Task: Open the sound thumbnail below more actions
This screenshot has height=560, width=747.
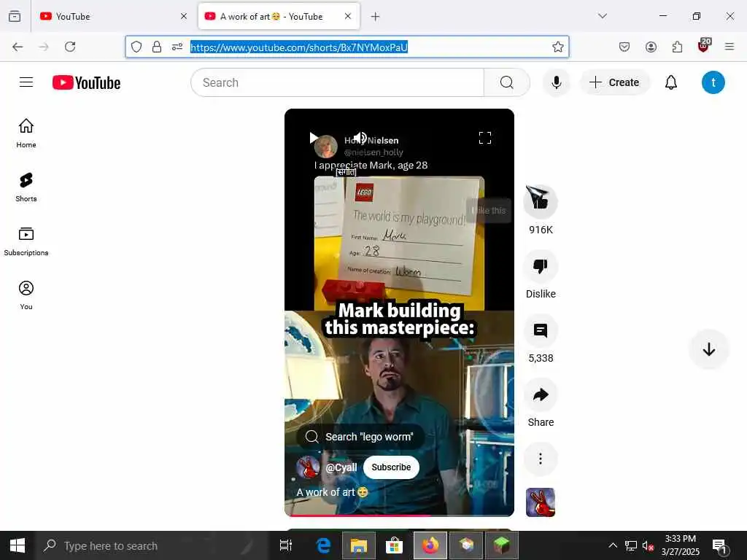Action: (541, 502)
